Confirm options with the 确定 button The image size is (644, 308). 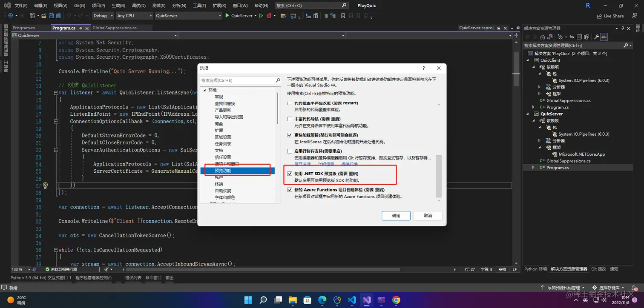(395, 215)
